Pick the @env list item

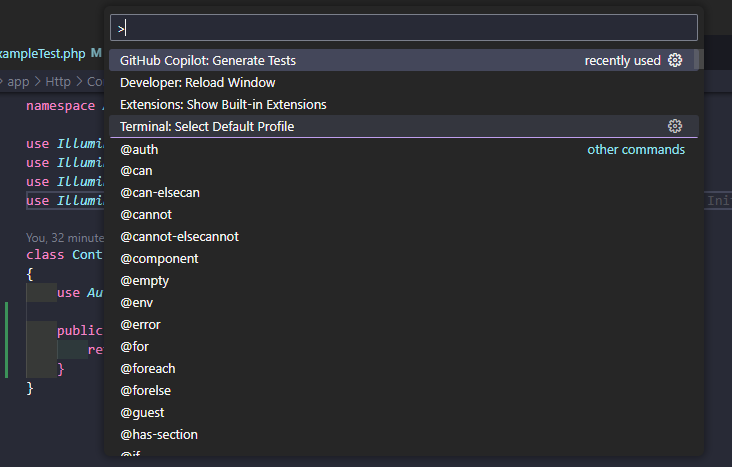(x=137, y=303)
